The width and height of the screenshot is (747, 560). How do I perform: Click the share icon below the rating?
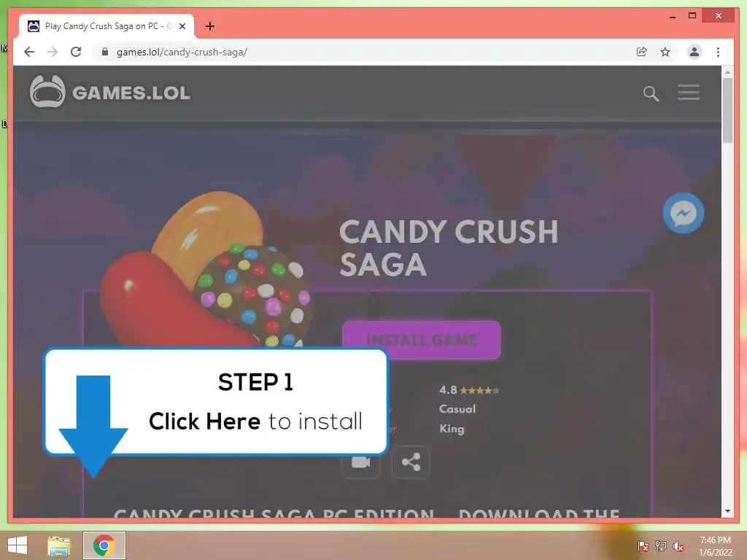(x=411, y=462)
